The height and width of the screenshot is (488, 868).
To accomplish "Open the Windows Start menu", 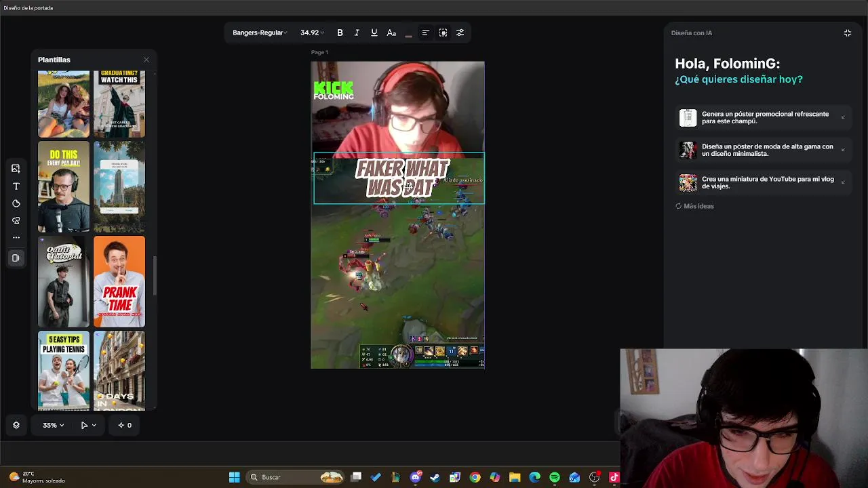I will (234, 477).
